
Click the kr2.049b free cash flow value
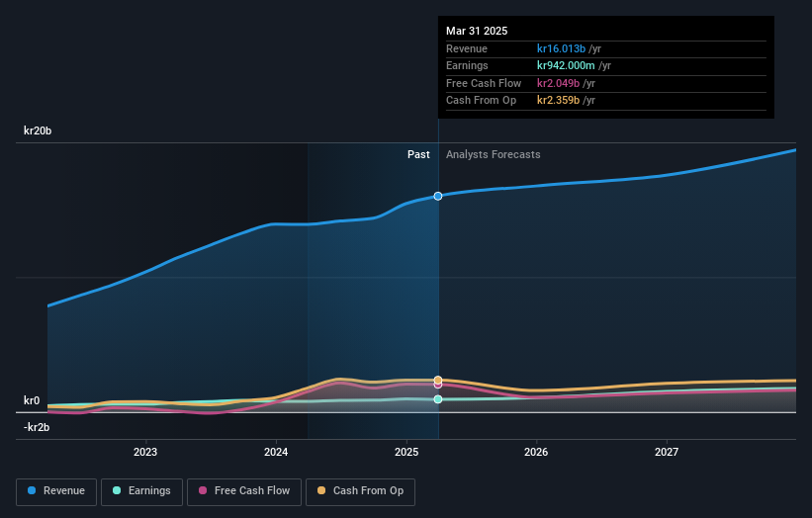pos(558,83)
